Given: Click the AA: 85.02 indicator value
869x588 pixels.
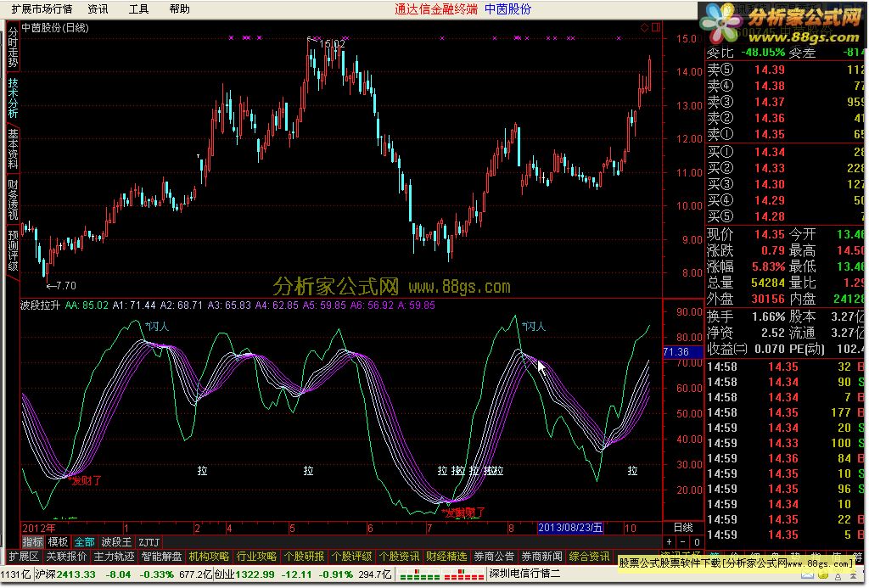Looking at the screenshot, I should point(87,305).
